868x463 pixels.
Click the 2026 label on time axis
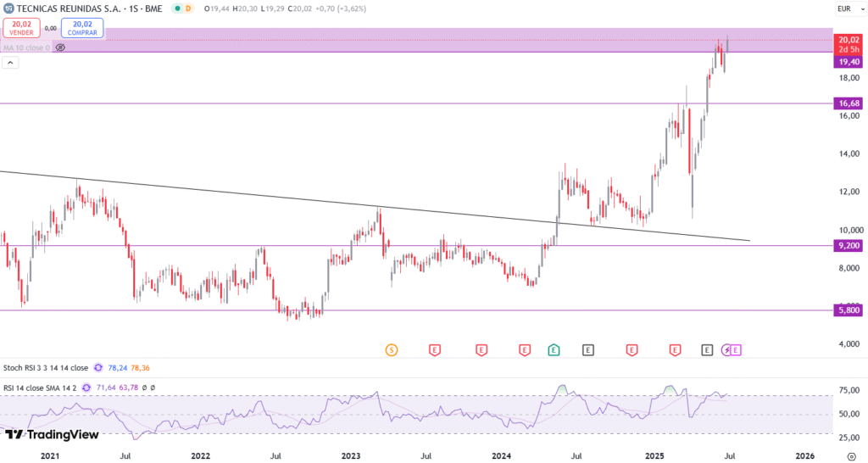[805, 456]
